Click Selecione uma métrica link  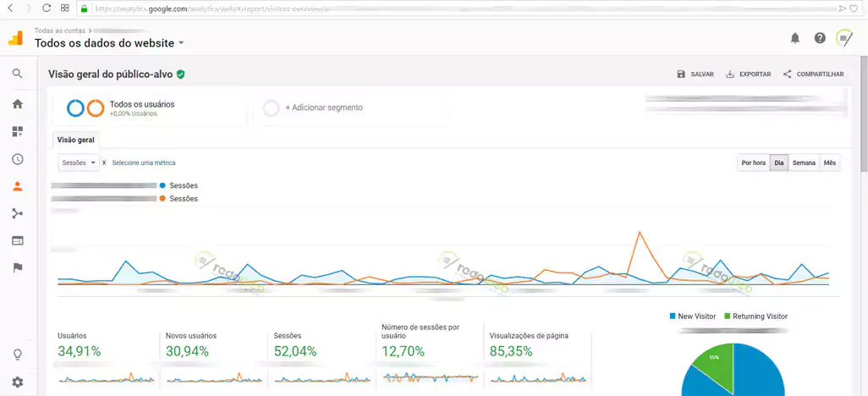(x=144, y=162)
